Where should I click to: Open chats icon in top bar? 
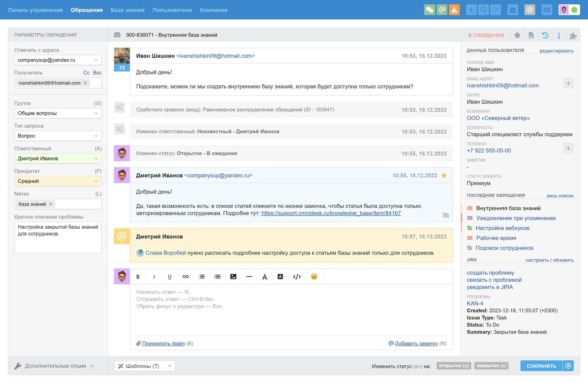click(429, 10)
